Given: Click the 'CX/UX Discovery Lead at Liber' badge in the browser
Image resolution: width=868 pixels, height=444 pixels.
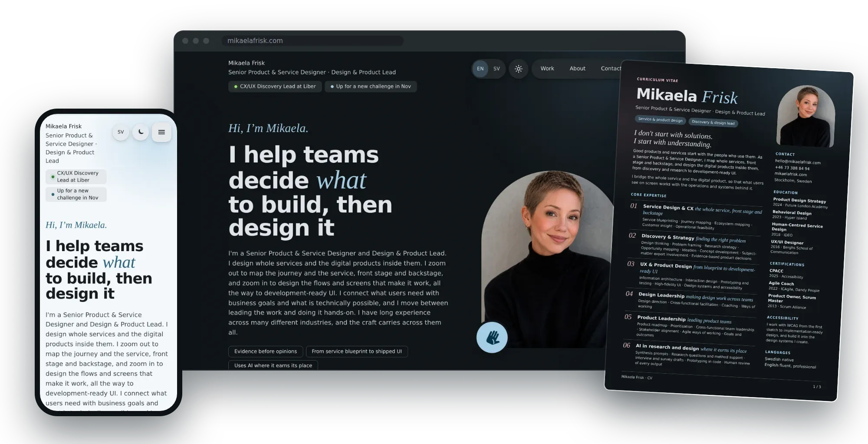Looking at the screenshot, I should (275, 86).
